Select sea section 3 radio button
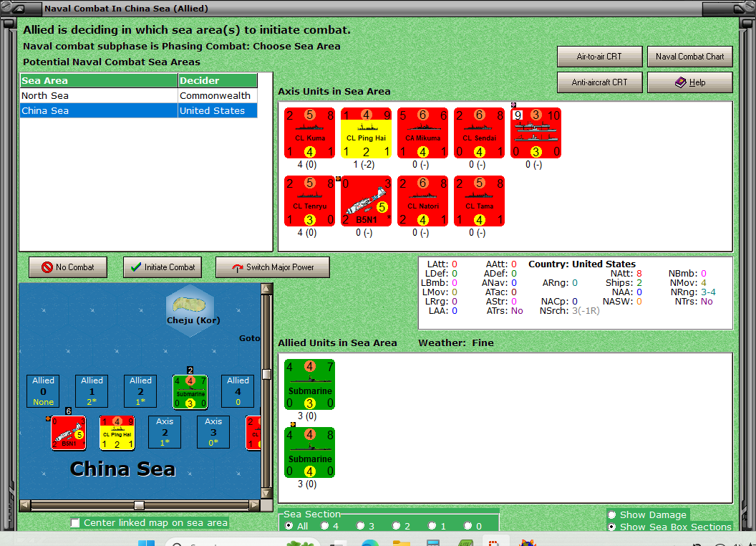Image resolution: width=756 pixels, height=546 pixels. pos(360,526)
